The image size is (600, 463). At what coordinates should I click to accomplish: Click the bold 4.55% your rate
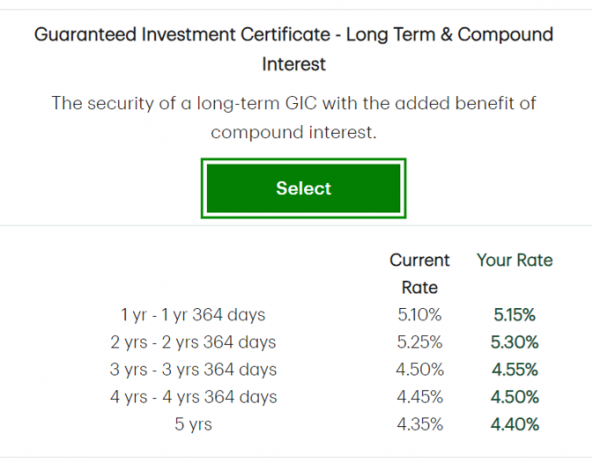coord(516,370)
